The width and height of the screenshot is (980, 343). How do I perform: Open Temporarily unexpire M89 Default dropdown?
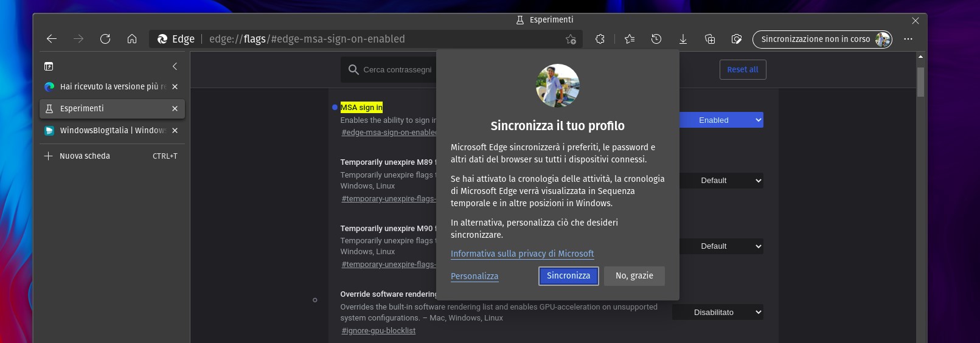tap(721, 180)
